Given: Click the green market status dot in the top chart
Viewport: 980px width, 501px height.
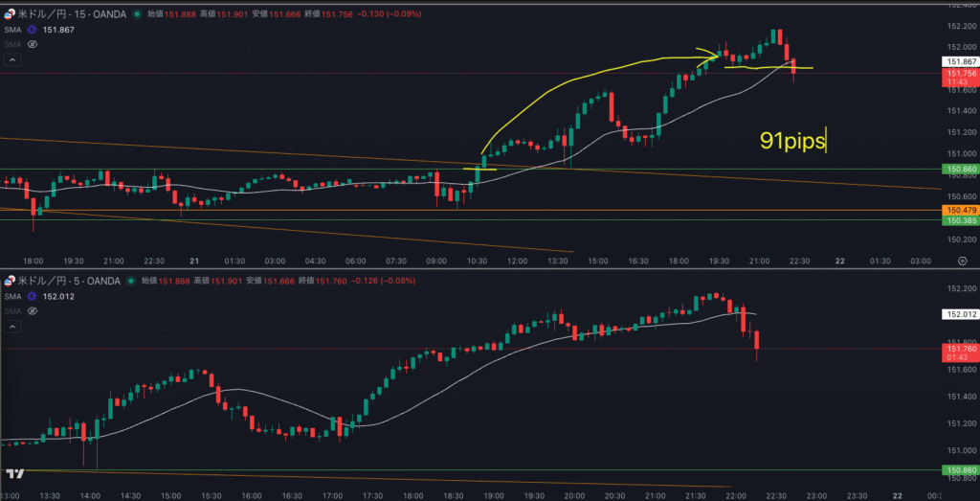Looking at the screenshot, I should (137, 15).
